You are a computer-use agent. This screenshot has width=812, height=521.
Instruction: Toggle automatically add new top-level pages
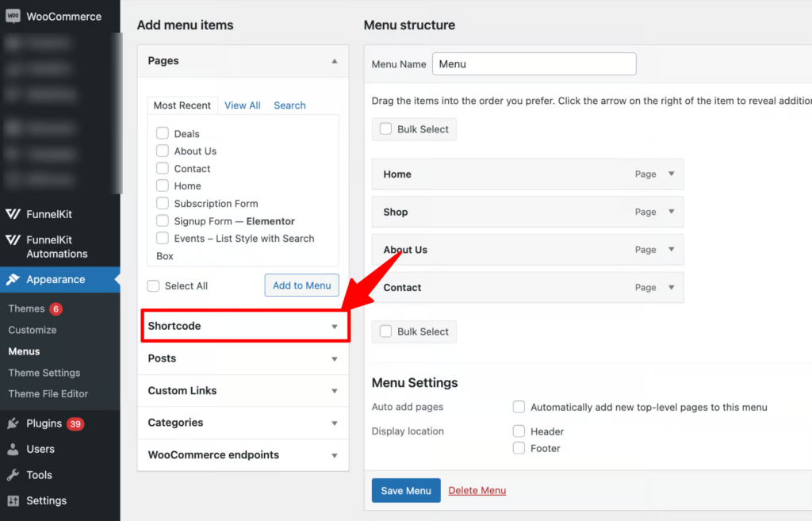tap(519, 407)
